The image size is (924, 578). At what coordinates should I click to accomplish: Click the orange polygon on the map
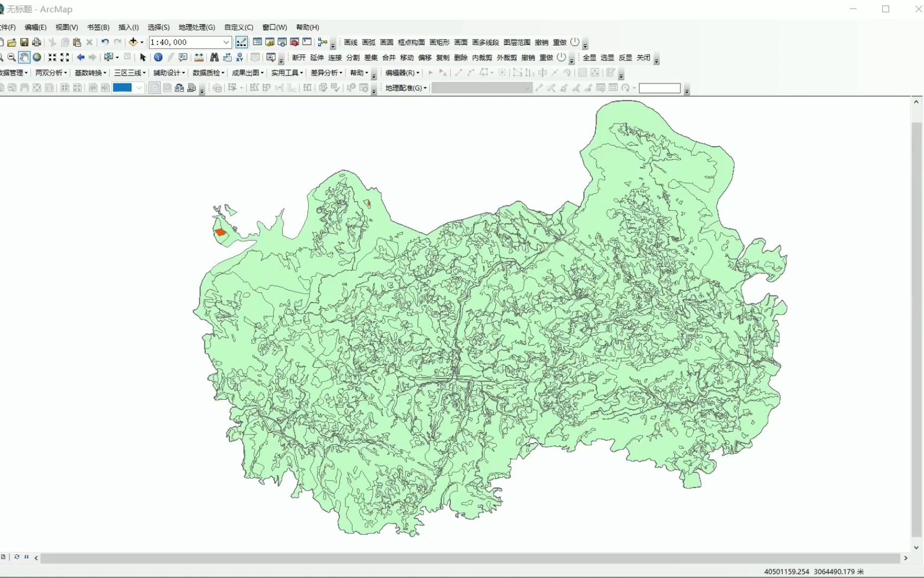[x=220, y=232]
